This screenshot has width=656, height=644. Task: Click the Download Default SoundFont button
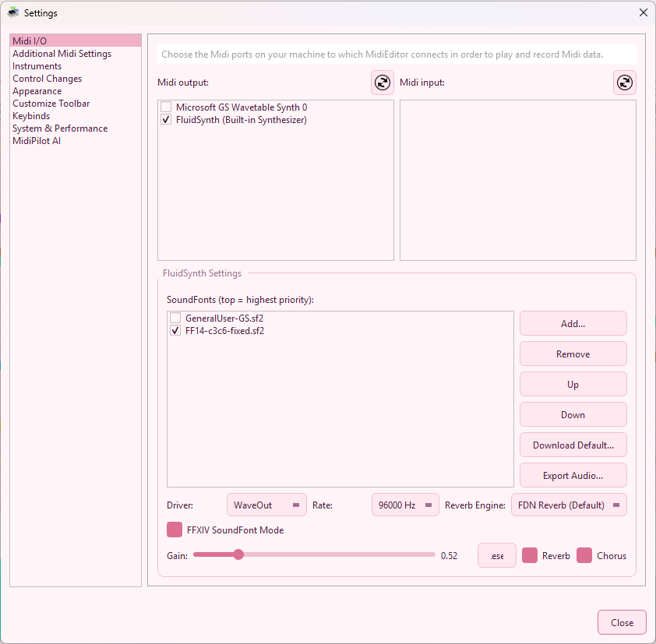pos(573,445)
